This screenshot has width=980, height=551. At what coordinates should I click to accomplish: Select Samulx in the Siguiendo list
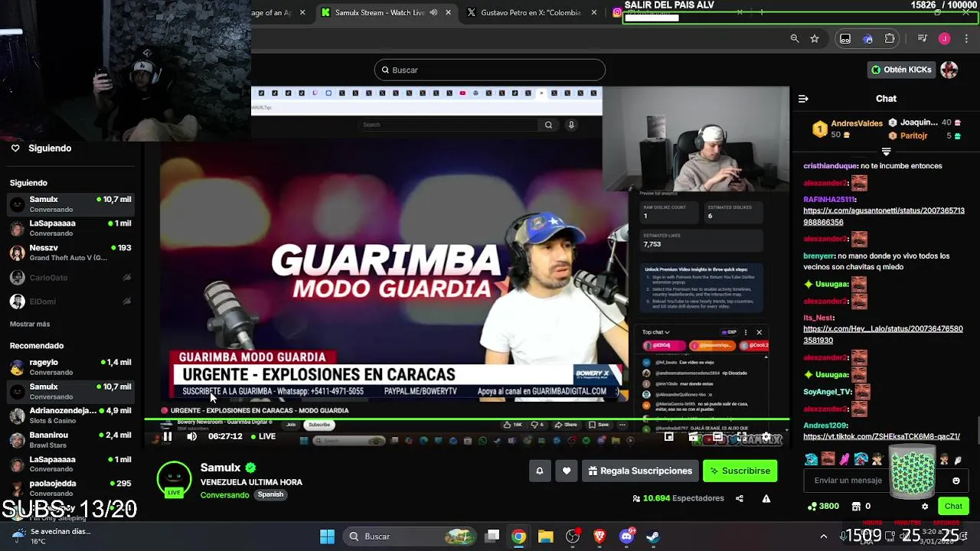(x=70, y=204)
